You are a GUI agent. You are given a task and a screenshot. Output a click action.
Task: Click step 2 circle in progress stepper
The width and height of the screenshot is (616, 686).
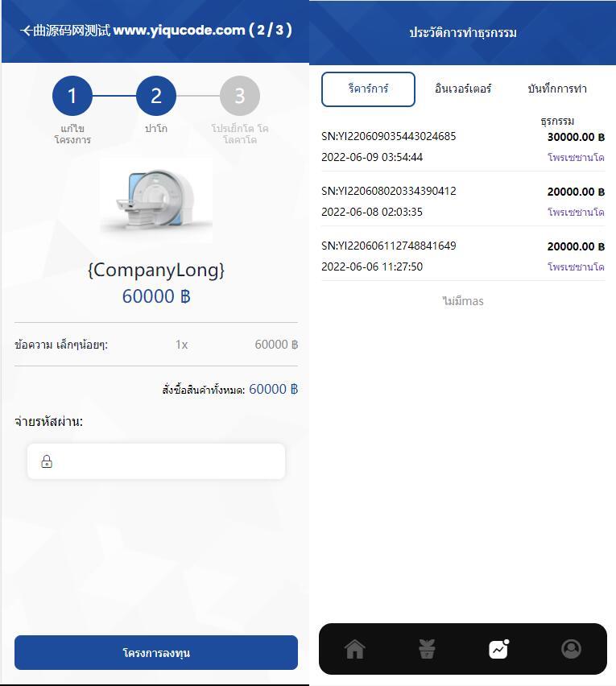point(155,97)
